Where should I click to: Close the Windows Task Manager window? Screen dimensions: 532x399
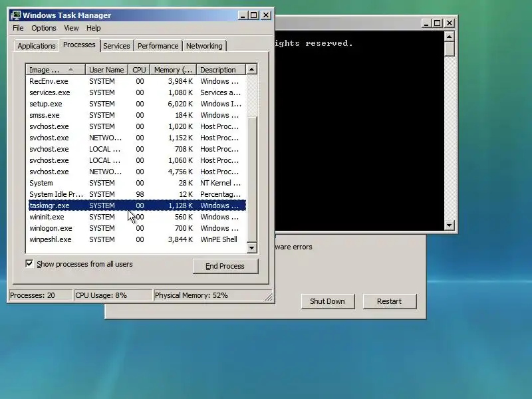(x=267, y=15)
